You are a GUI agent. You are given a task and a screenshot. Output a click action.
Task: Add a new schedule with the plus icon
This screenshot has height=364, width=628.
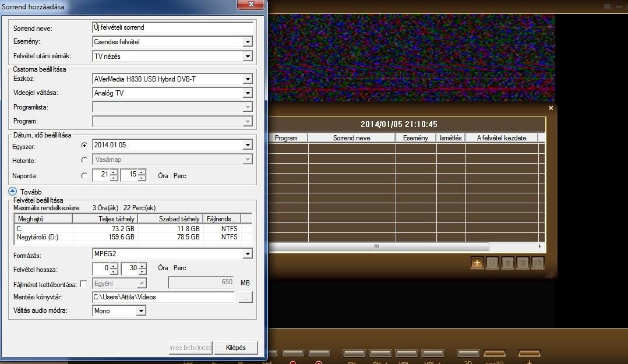click(477, 263)
